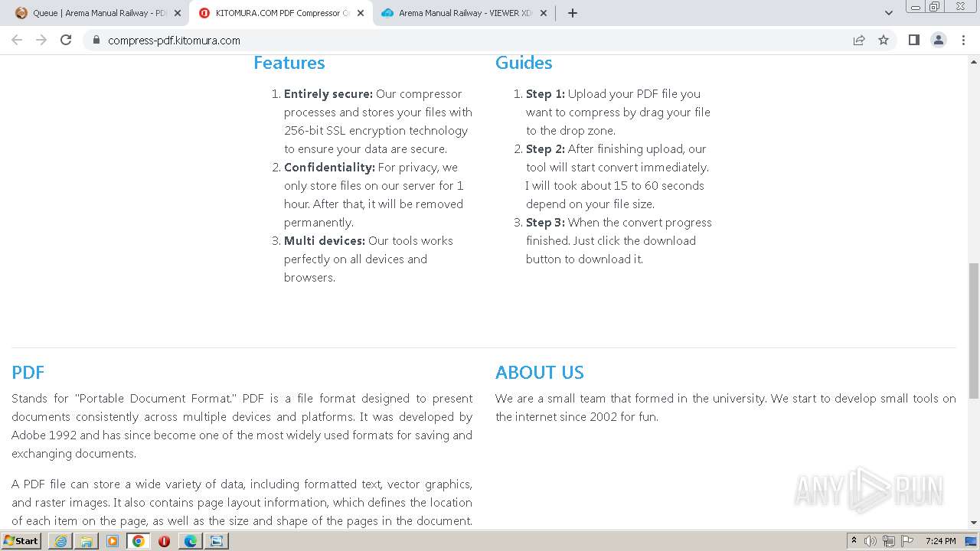
Task: Launch Internet Explorer from taskbar
Action: coord(60,541)
